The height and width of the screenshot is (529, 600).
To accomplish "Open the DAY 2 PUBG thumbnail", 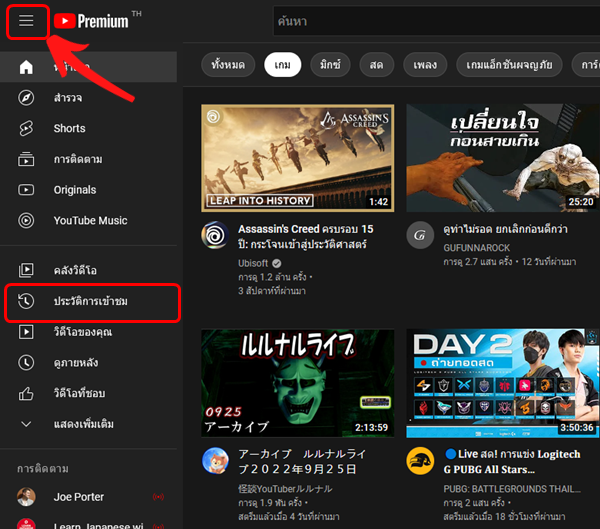I will [503, 383].
